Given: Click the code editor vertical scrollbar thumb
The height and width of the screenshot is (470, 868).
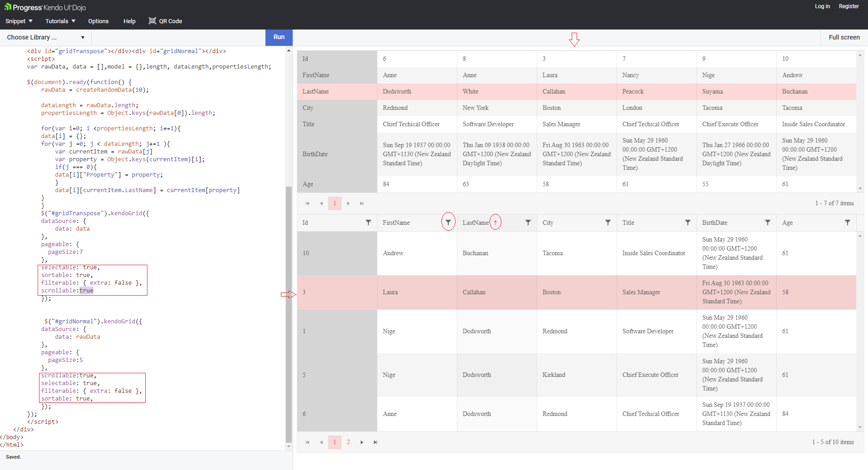Looking at the screenshot, I should [289, 314].
